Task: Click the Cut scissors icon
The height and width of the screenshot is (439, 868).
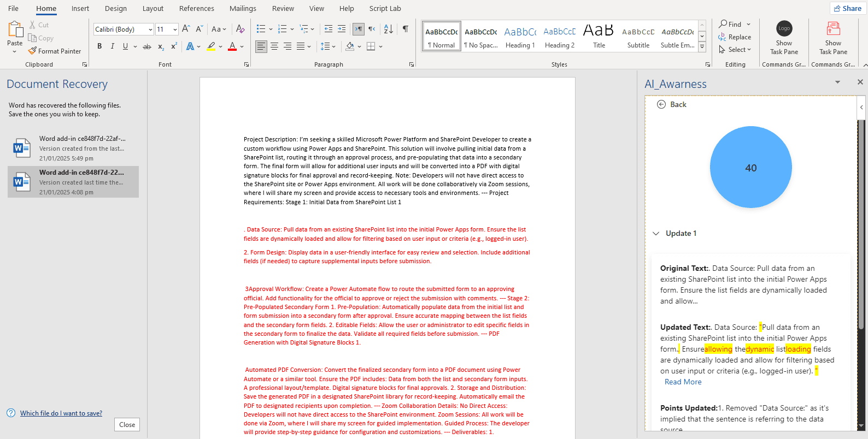Action: point(32,25)
